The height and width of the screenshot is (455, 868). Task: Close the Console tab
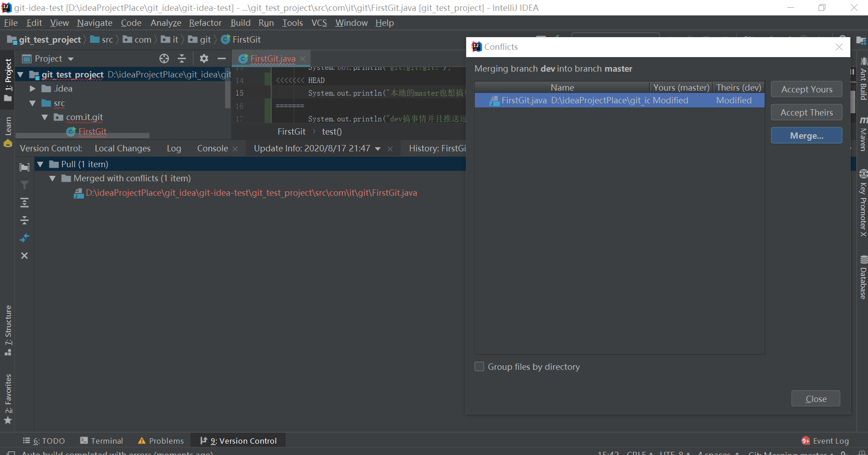tap(235, 149)
